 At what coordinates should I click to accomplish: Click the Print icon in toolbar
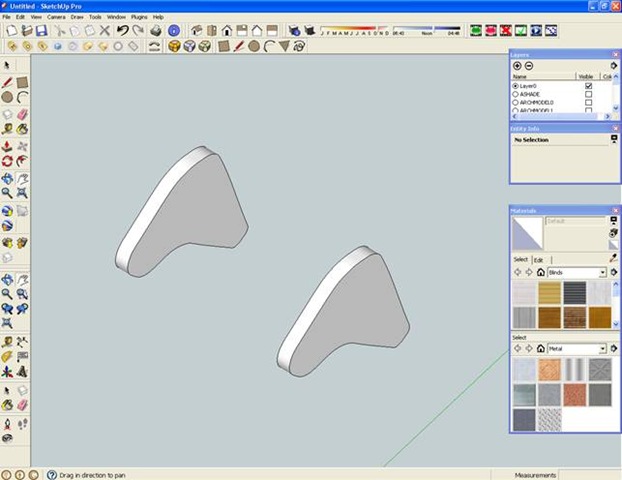tap(156, 31)
